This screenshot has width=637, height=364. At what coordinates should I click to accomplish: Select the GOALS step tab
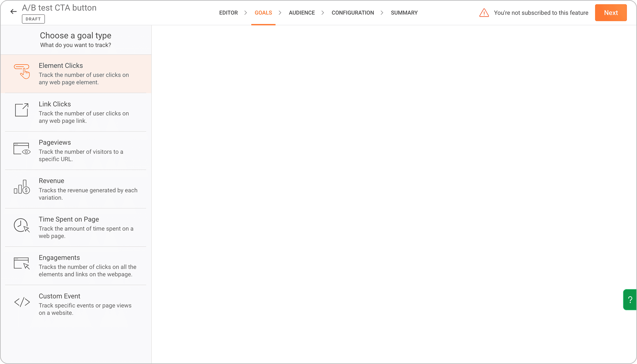pos(263,13)
